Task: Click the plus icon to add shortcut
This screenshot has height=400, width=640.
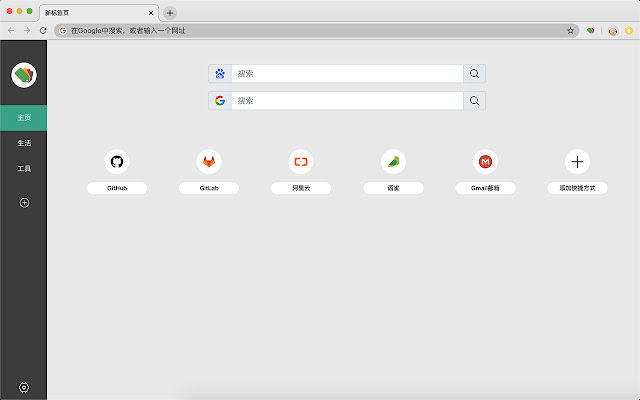Action: tap(577, 162)
